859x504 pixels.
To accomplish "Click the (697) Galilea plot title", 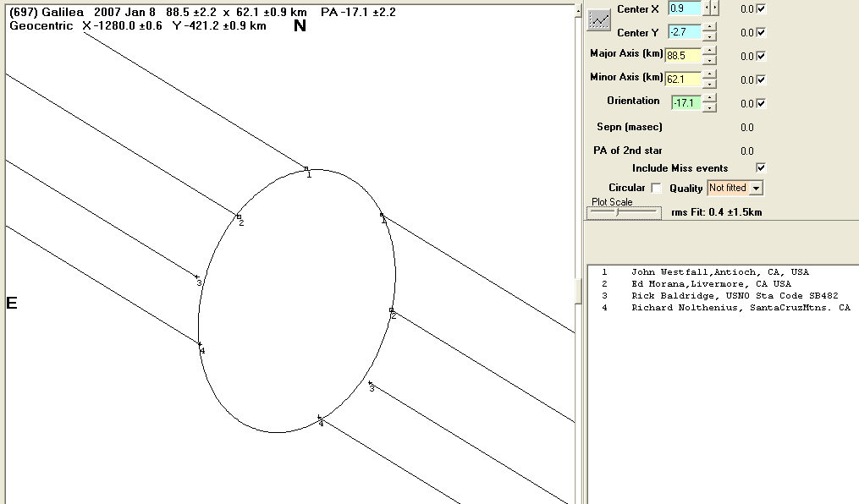I will tap(203, 12).
